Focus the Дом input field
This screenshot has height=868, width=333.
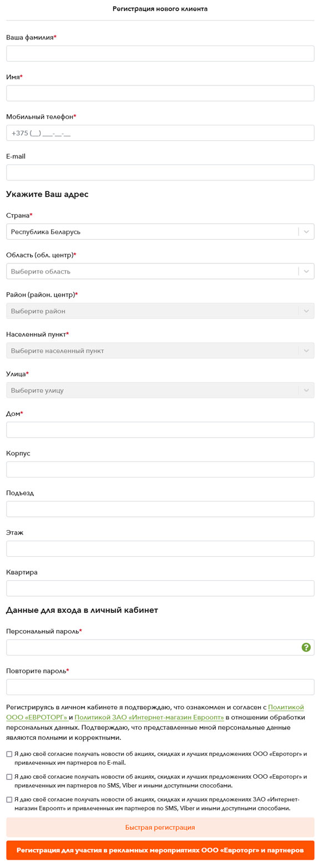(160, 430)
